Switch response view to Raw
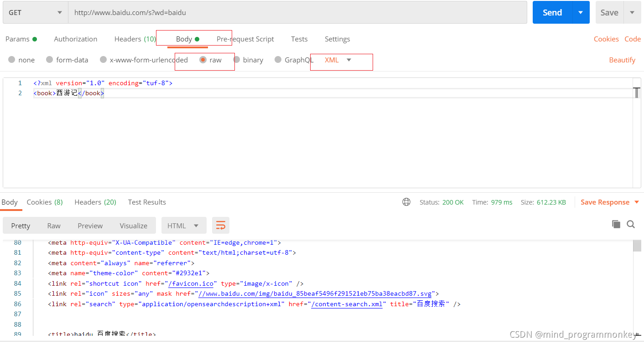The image size is (644, 344). (54, 226)
